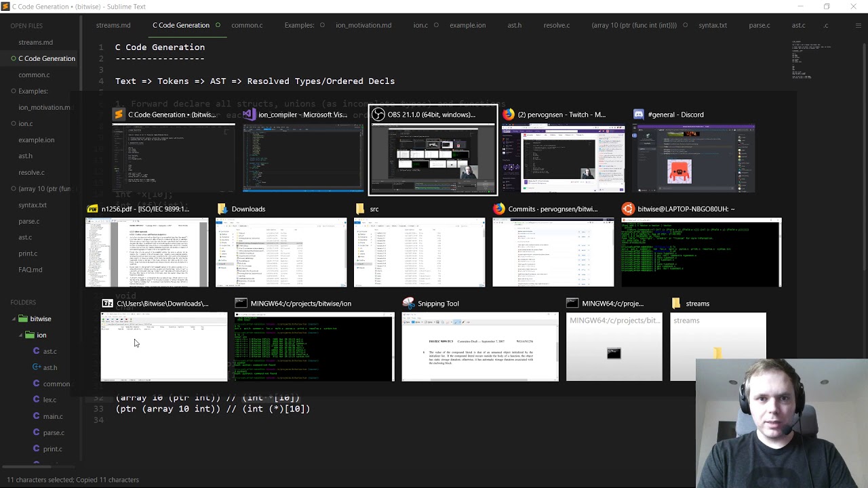Open the example.ion tab
Image resolution: width=868 pixels, height=488 pixels.
tap(468, 25)
